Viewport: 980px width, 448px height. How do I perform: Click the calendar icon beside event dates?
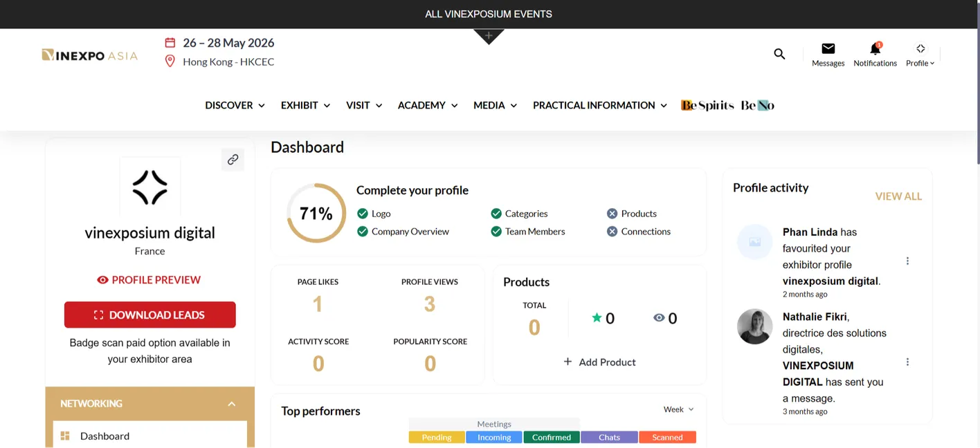(170, 43)
